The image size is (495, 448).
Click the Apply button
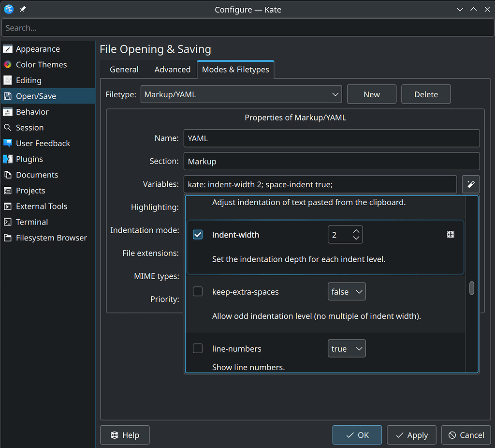tap(412, 435)
